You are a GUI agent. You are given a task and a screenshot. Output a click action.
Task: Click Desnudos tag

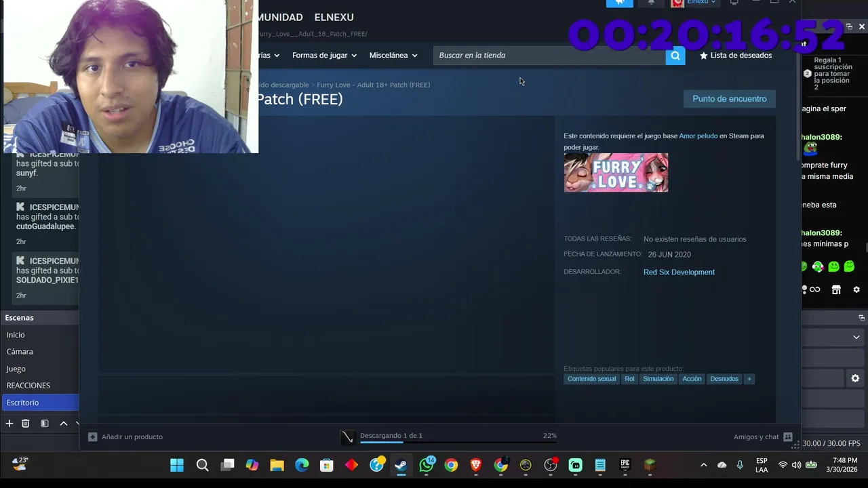pyautogui.click(x=724, y=379)
